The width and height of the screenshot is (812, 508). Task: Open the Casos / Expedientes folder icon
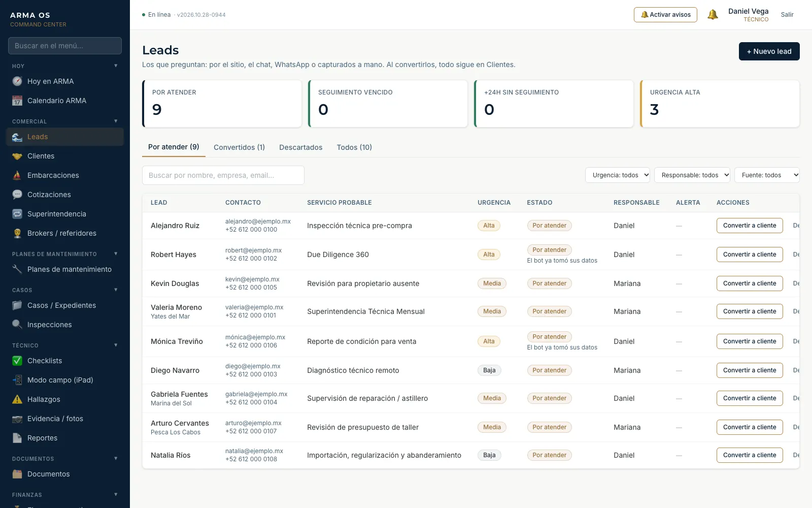pos(17,305)
